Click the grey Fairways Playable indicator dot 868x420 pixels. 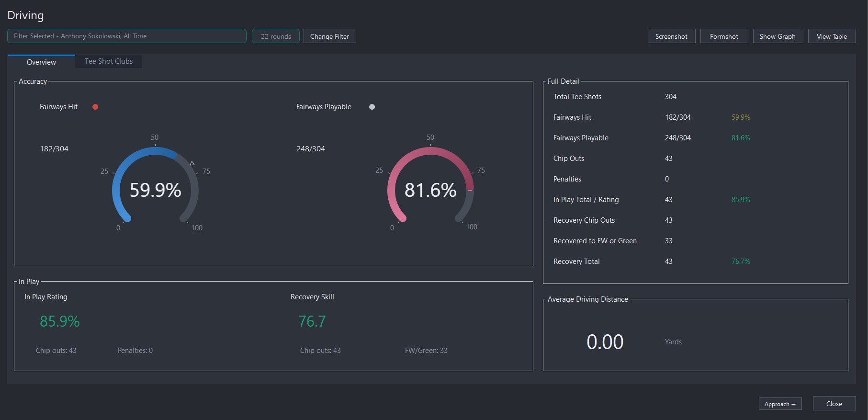pos(372,107)
